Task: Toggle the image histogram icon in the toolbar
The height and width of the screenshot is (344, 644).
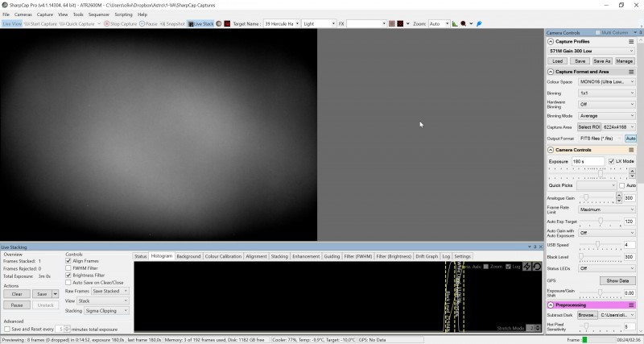Action: pos(455,24)
